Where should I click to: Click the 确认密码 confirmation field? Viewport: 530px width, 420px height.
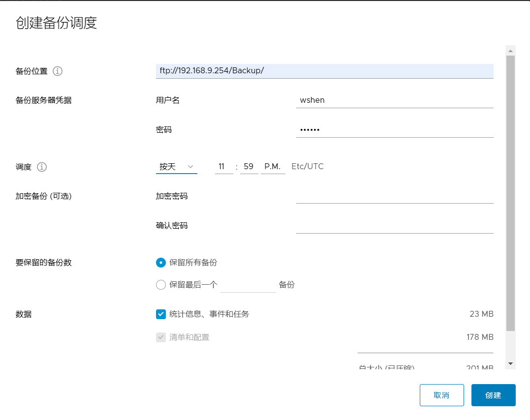(x=394, y=225)
